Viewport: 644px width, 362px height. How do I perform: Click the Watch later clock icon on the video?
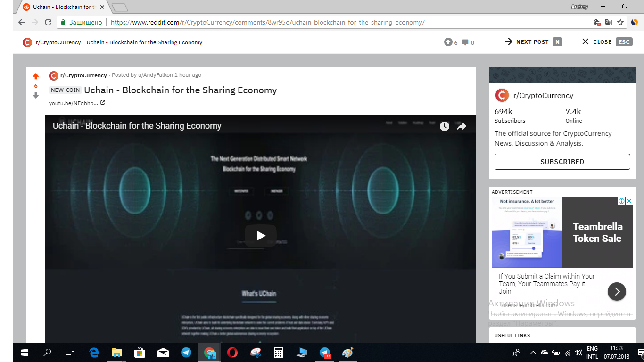tap(445, 126)
